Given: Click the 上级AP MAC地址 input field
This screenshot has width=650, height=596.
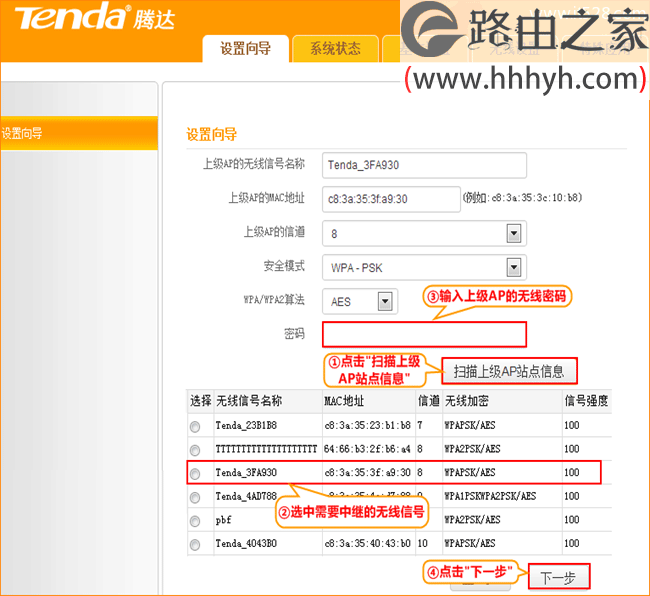Looking at the screenshot, I should [x=391, y=199].
